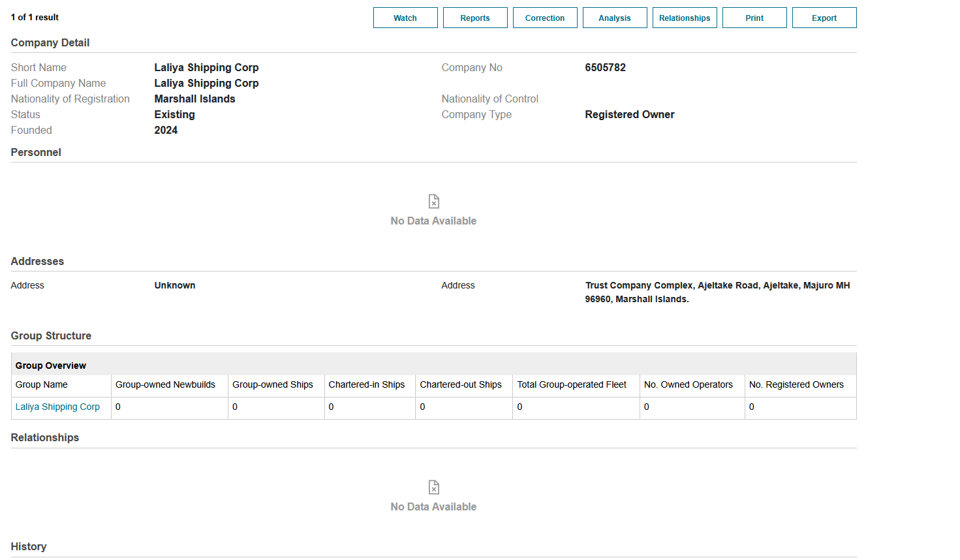Select the Trust Company Complex address text

pos(717,292)
